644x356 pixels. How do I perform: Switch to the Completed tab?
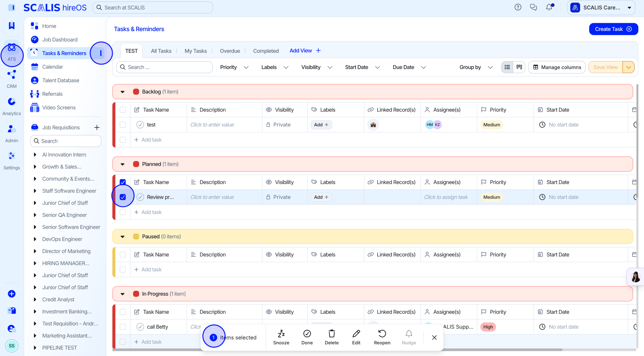[266, 51]
